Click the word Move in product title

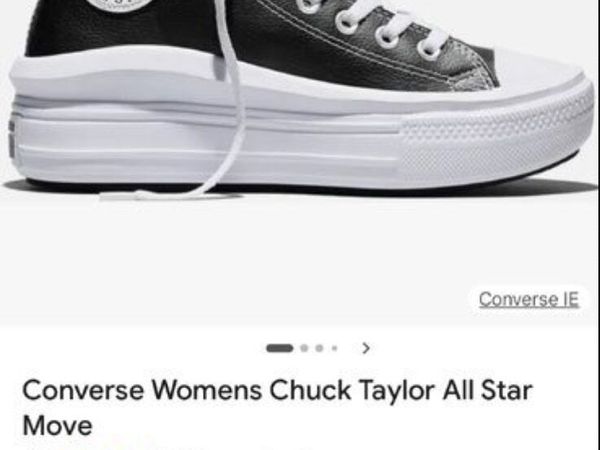point(57,425)
